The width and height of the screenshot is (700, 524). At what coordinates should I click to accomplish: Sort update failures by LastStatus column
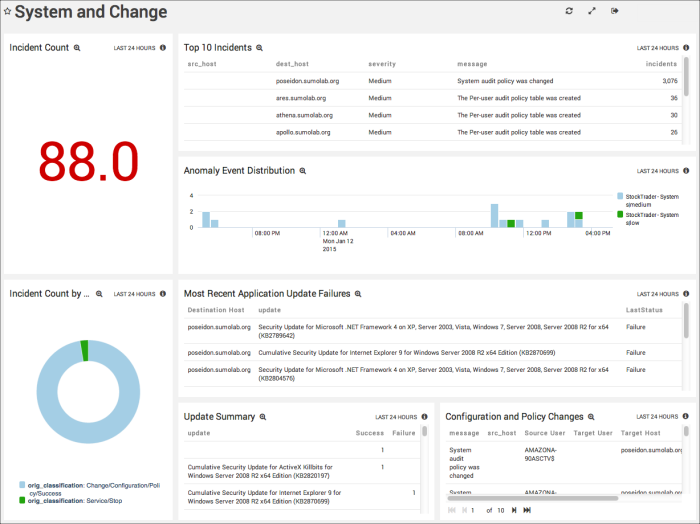[644, 310]
